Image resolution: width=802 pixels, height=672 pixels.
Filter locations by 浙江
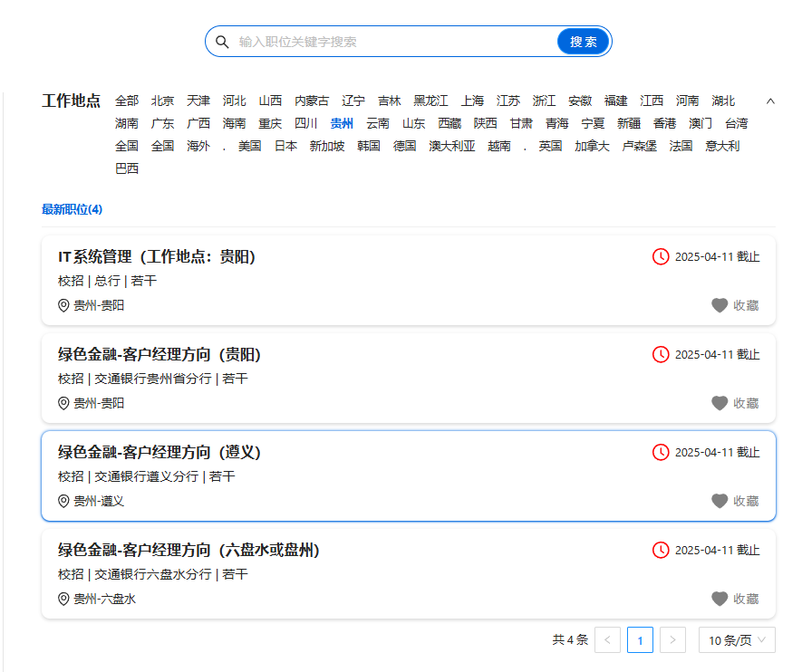[x=545, y=101]
